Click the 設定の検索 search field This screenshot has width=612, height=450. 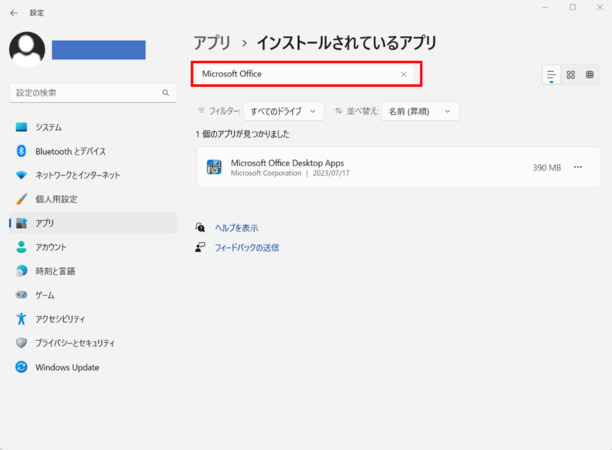tap(93, 93)
